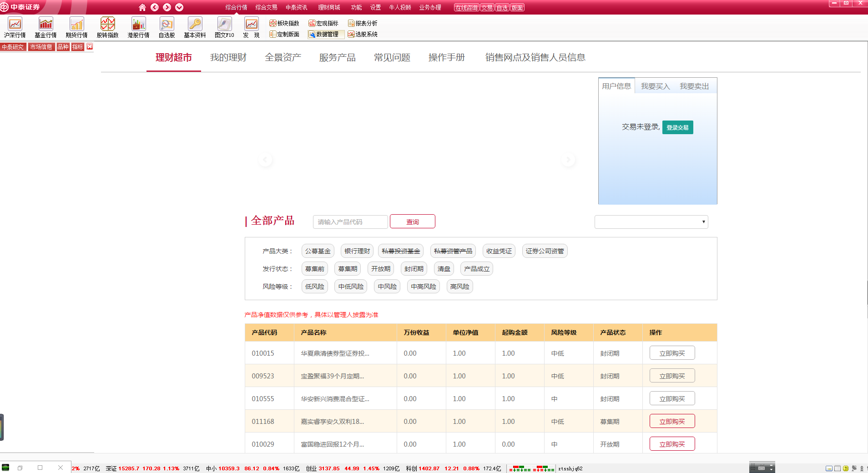Select product name 华安新兴消费混合型证...
This screenshot has width=868, height=473.
(335, 399)
